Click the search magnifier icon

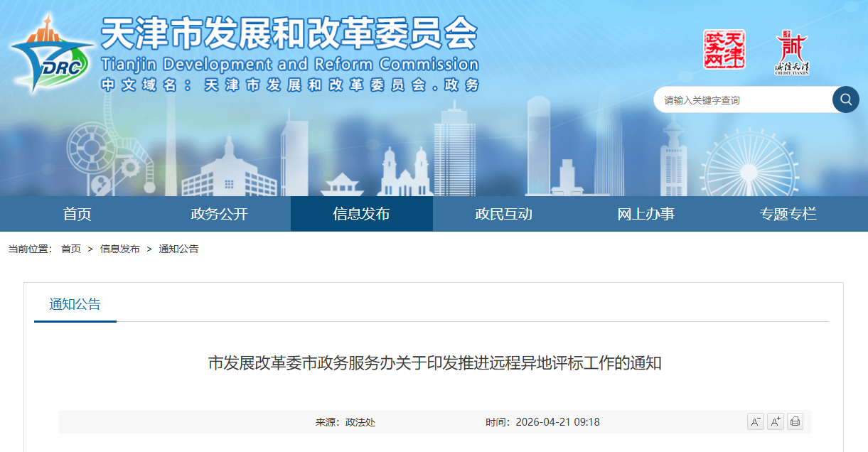click(x=845, y=99)
